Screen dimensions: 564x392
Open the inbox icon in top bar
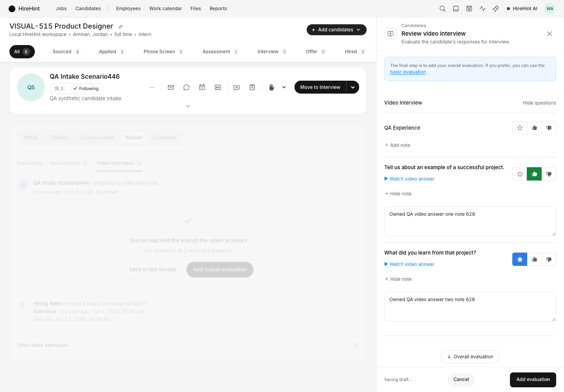pos(456,9)
